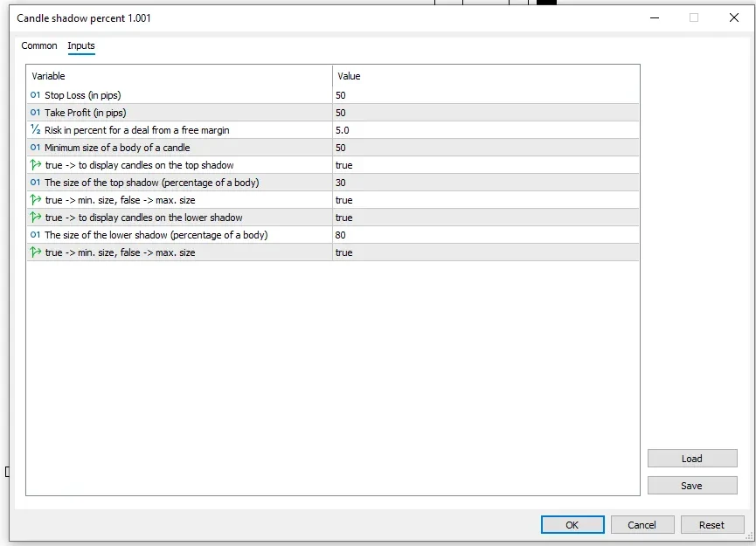756x546 pixels.
Task: Select the top shadow size value 30
Action: 340,183
